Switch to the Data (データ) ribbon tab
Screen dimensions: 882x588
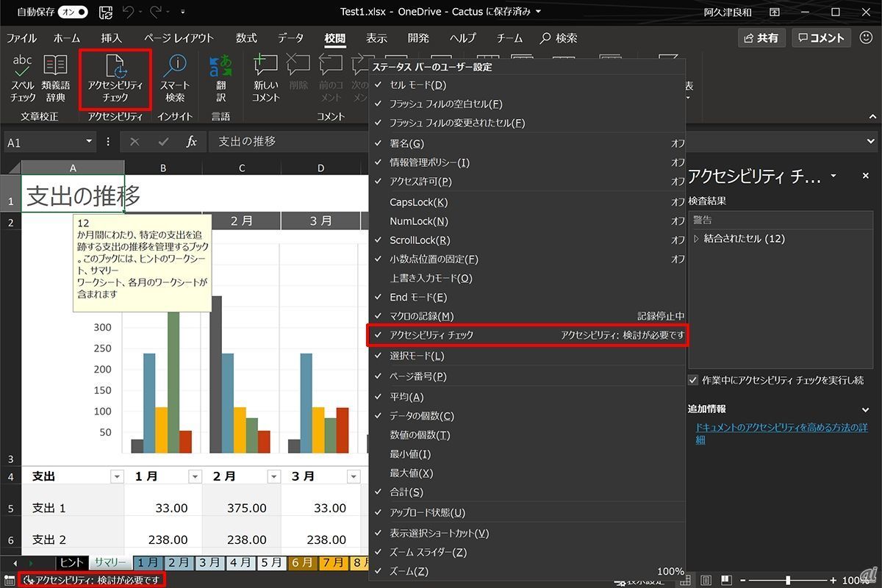tap(290, 38)
